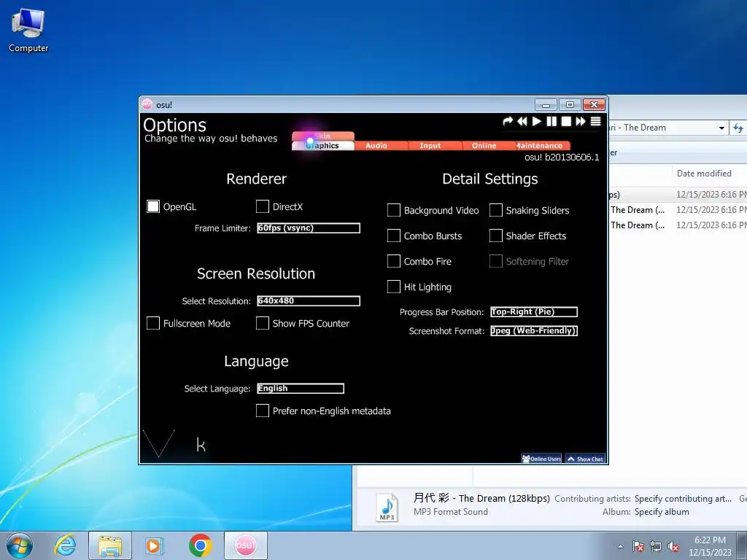Toggle Snaking Sliders option
This screenshot has height=560, width=747.
[496, 210]
